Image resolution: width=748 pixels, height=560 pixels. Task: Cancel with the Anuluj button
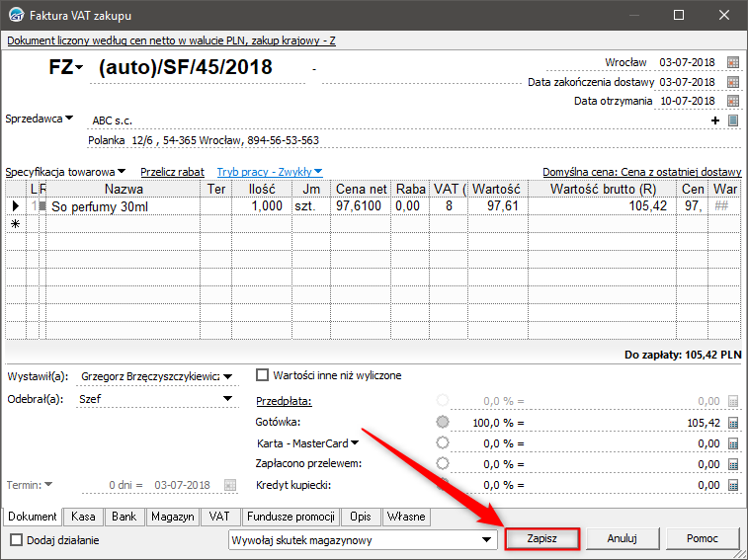(x=623, y=539)
